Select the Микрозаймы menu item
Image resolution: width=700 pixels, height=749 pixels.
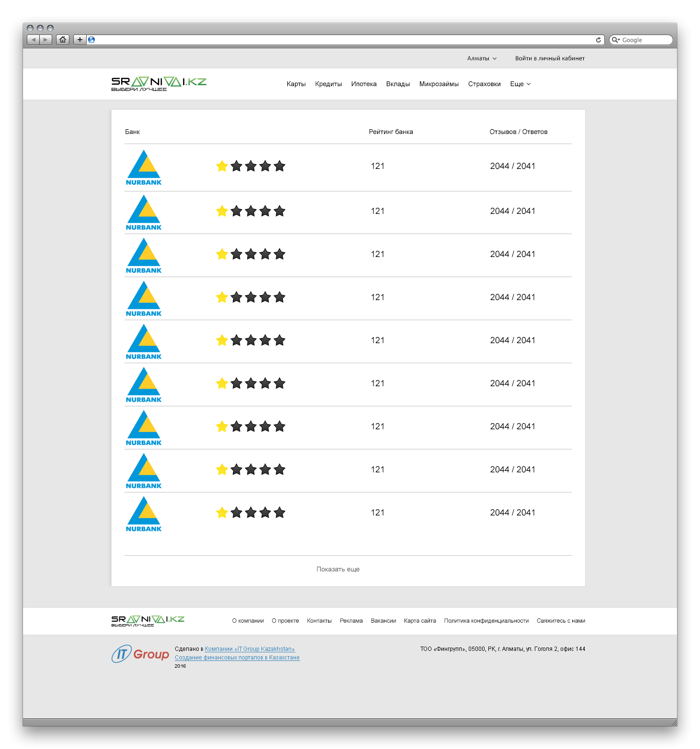pos(439,84)
